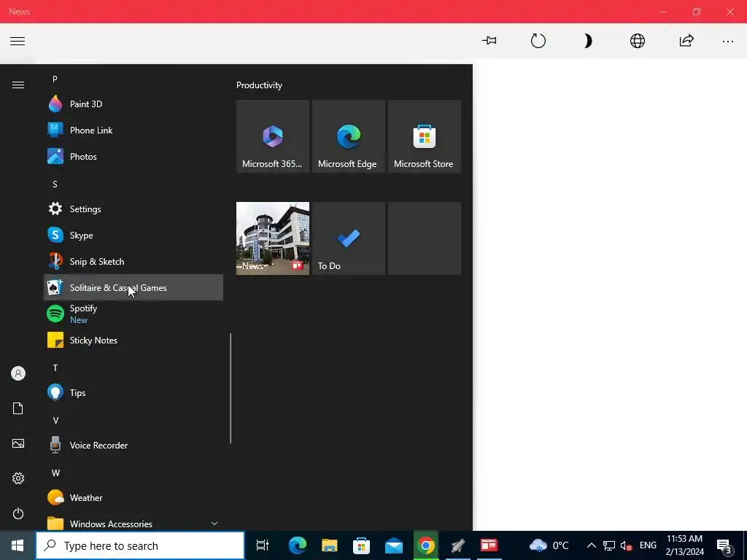Open Voice Recorder
Screen dimensions: 747x560
tap(133, 445)
